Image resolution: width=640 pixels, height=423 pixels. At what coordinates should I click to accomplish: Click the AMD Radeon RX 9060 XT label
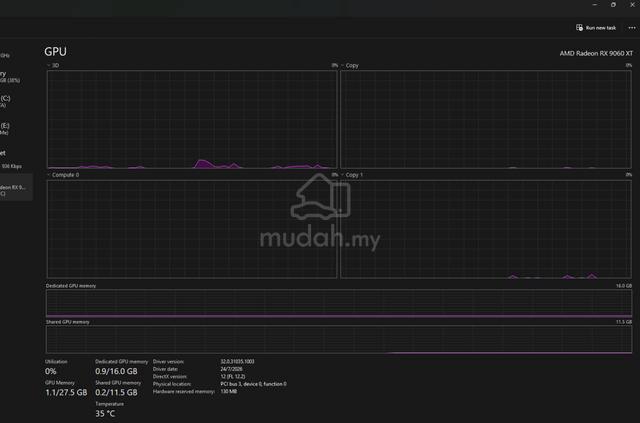(596, 53)
